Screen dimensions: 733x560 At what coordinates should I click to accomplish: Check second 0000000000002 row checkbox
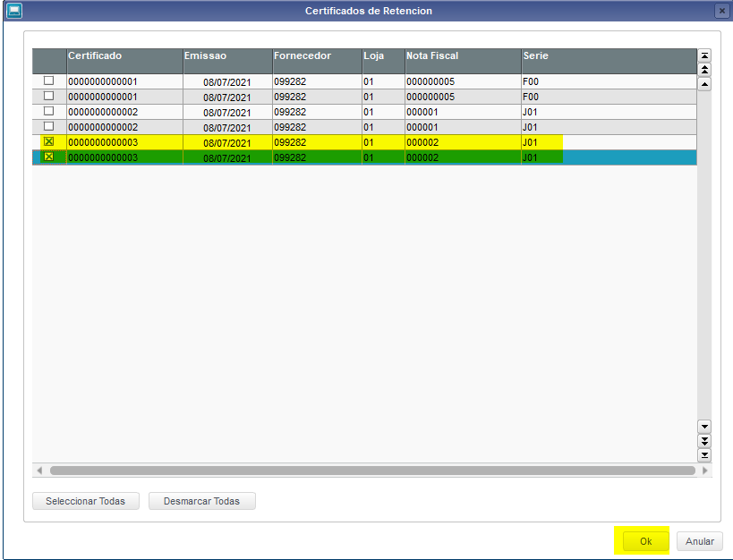pos(48,126)
